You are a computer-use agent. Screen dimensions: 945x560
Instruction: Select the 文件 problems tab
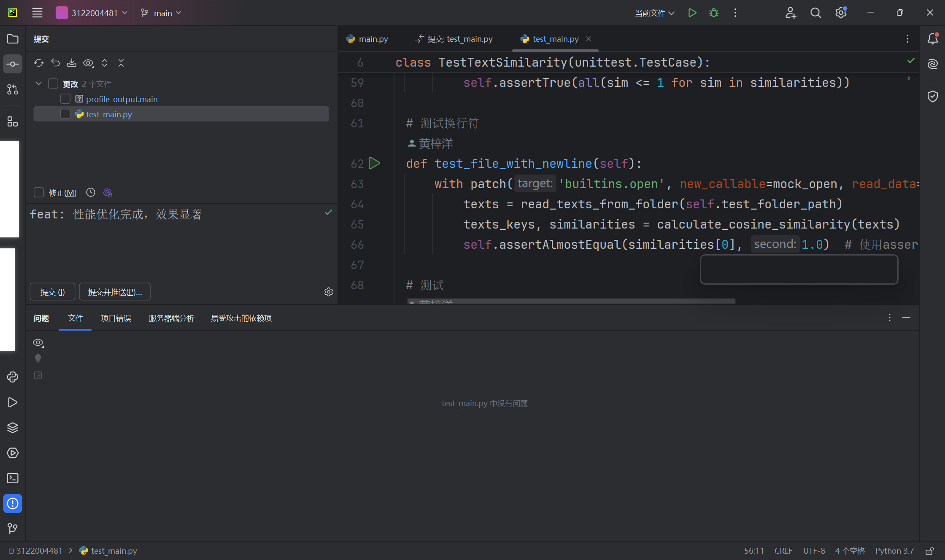[76, 318]
